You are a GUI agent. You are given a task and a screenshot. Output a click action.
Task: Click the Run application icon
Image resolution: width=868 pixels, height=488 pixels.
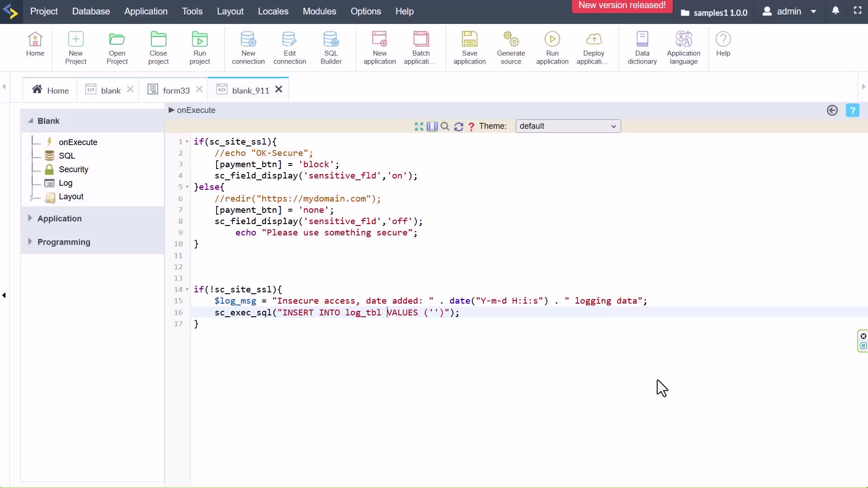[x=552, y=48]
